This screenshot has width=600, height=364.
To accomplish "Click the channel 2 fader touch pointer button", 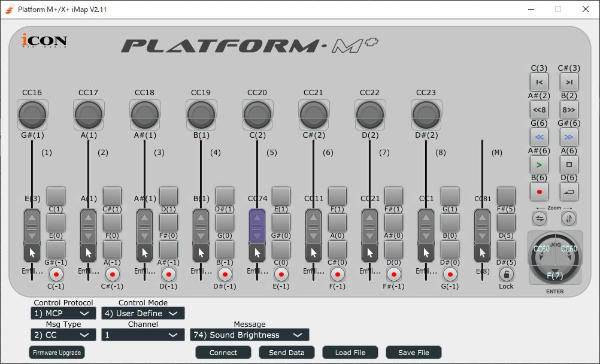I will pos(89,253).
